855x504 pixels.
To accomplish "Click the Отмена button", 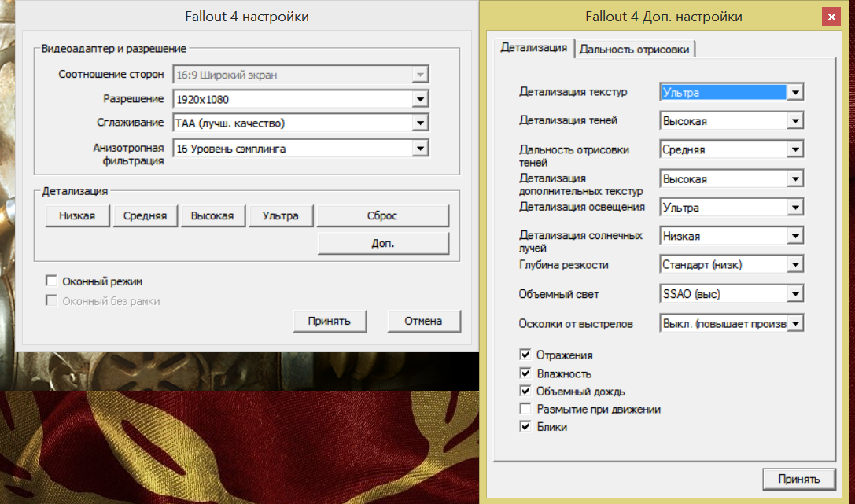I will pos(424,321).
